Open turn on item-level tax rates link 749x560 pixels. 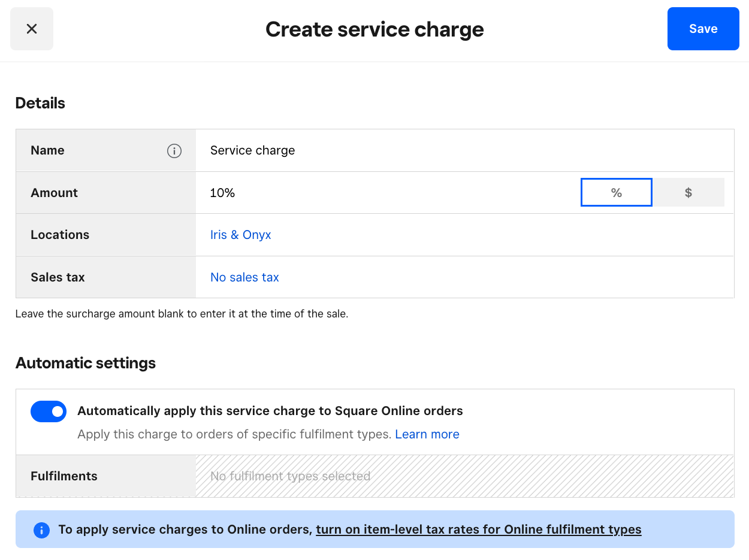(478, 529)
